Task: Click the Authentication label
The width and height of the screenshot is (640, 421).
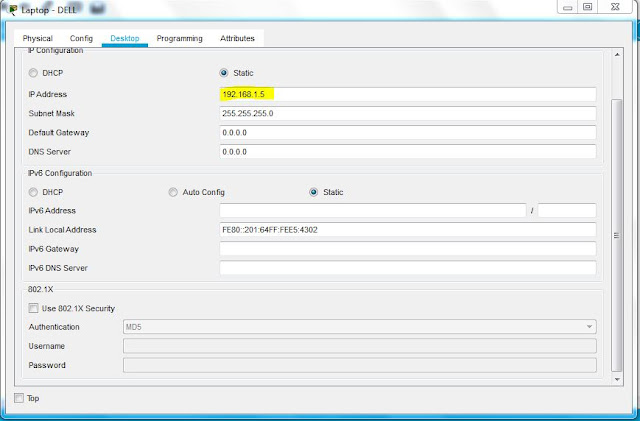Action: pos(54,327)
